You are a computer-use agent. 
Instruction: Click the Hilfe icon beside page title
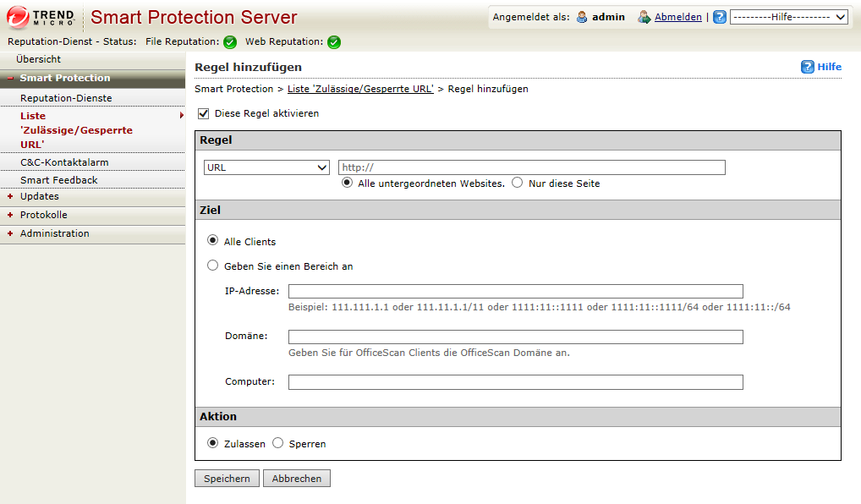tap(808, 67)
